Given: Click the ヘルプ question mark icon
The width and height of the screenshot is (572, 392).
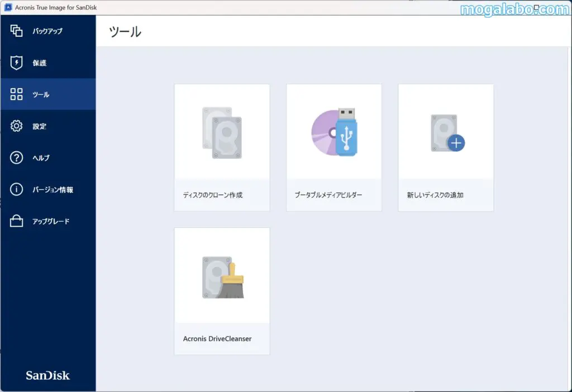Looking at the screenshot, I should [x=17, y=158].
